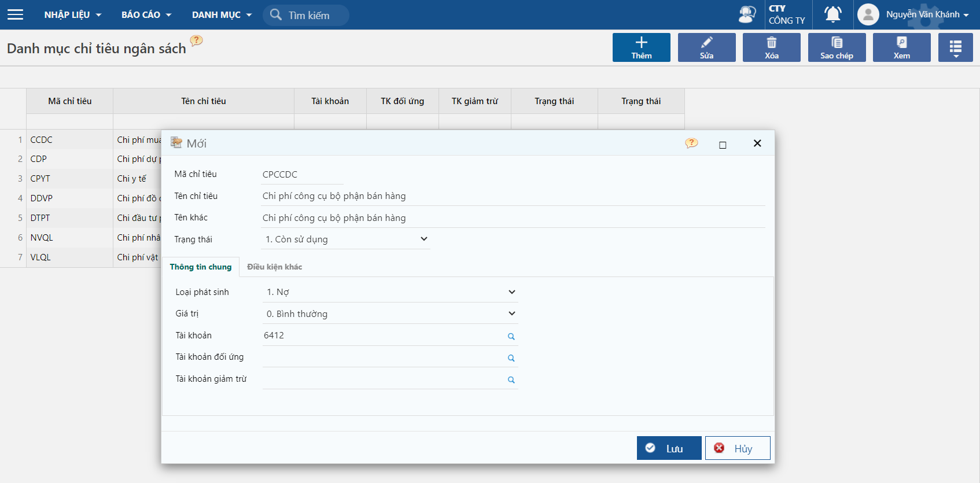Cancel with the Hủy button
980x483 pixels.
[737, 448]
